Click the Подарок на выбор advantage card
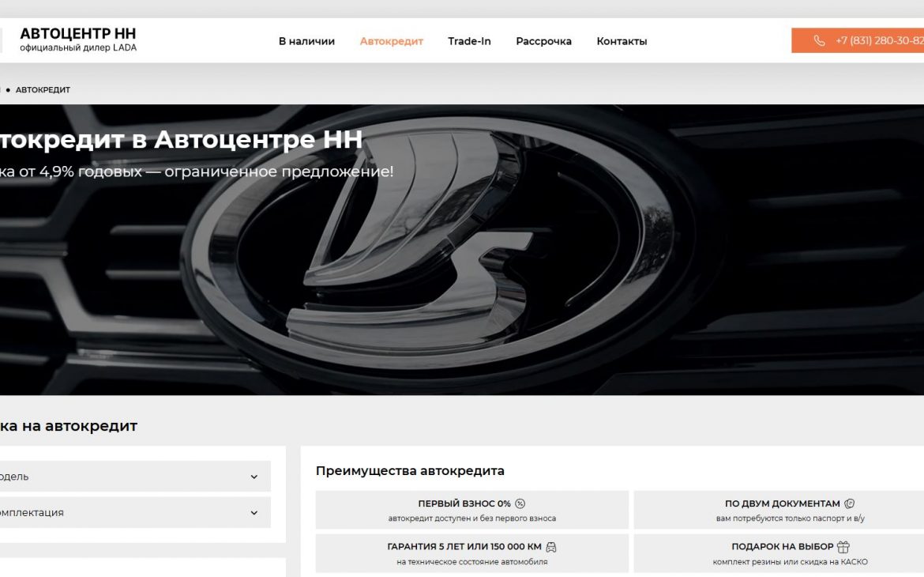Screen dimensions: 924x577 click(x=790, y=553)
